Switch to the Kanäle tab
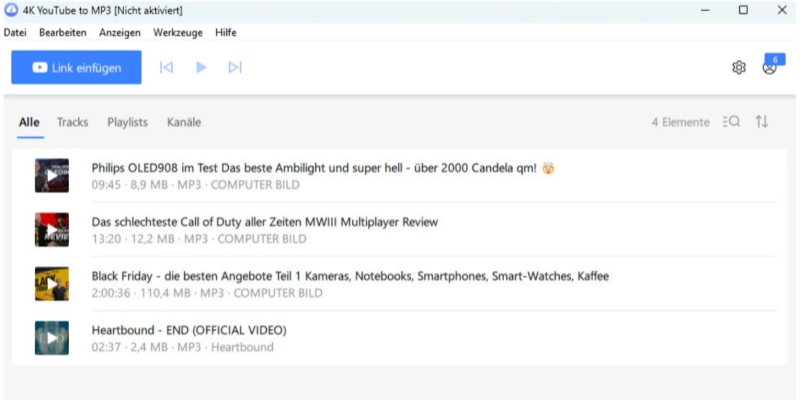This screenshot has width=800, height=400. 184,122
